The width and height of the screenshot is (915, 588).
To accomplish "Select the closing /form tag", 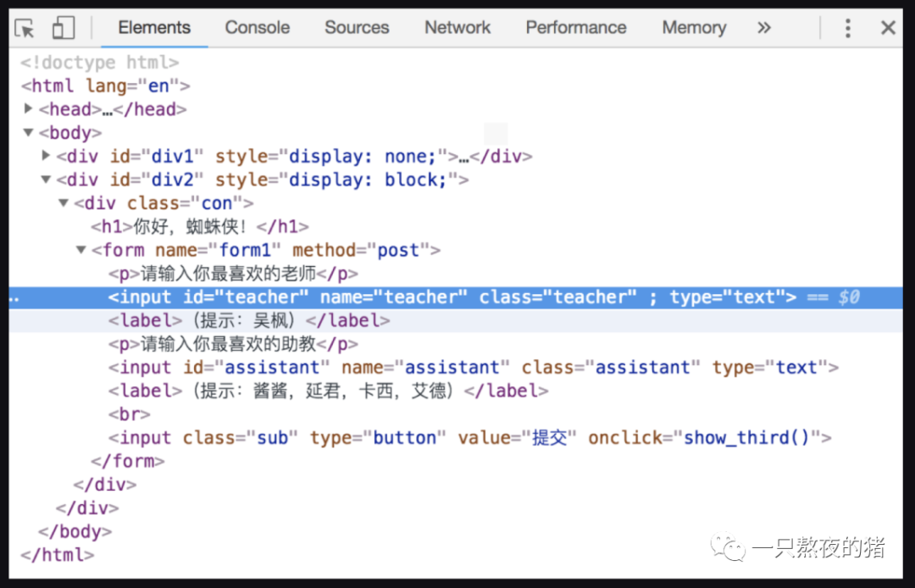I will (x=128, y=462).
